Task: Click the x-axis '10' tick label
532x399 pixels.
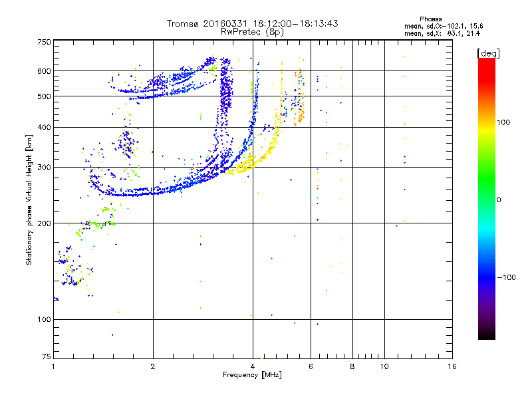Action: 384,366
